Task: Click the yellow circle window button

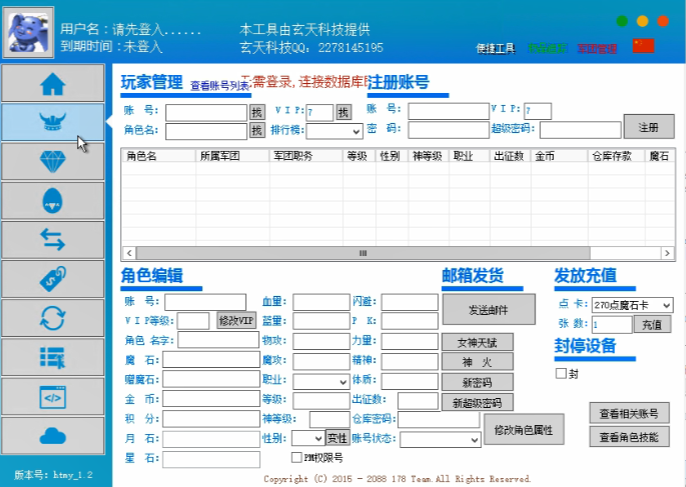Action: 642,21
